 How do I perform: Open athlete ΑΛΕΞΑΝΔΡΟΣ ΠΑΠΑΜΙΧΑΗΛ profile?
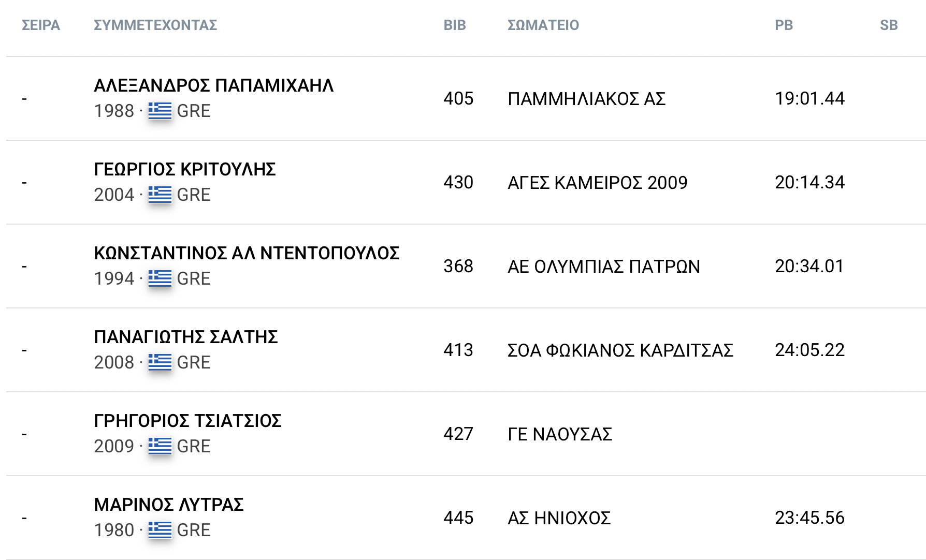point(214,85)
